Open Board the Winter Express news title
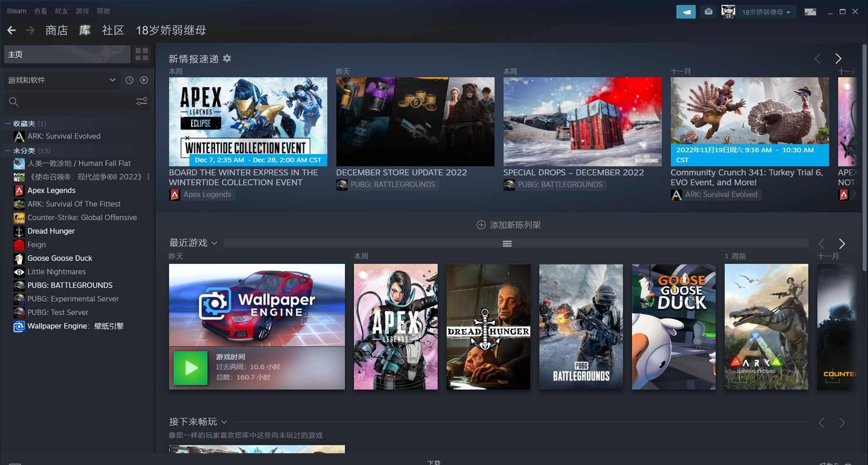This screenshot has height=465, width=868. click(243, 178)
